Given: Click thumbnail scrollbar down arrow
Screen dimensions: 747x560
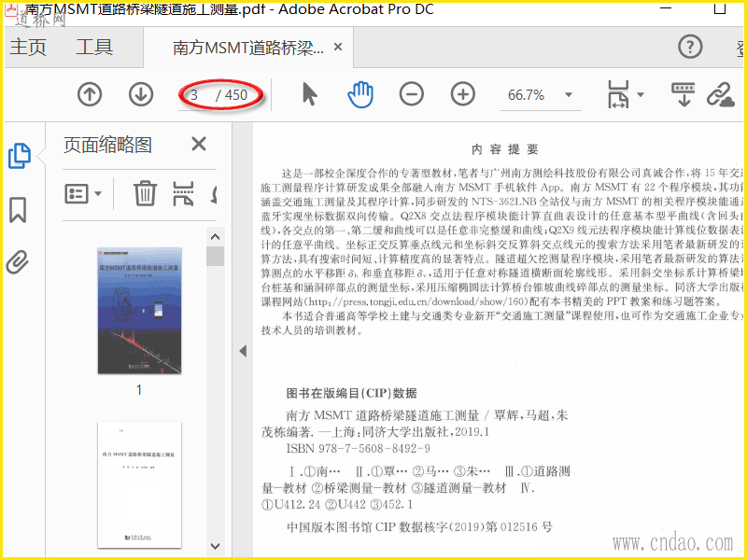Looking at the screenshot, I should (x=216, y=546).
